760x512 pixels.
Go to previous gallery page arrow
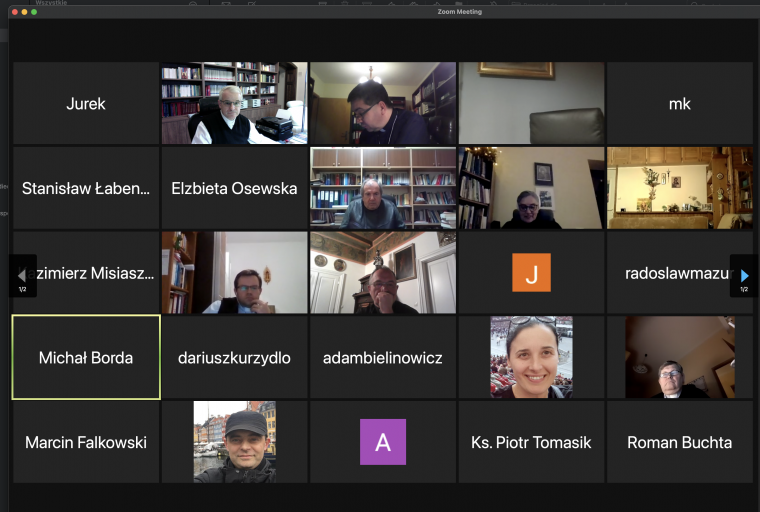coord(22,276)
